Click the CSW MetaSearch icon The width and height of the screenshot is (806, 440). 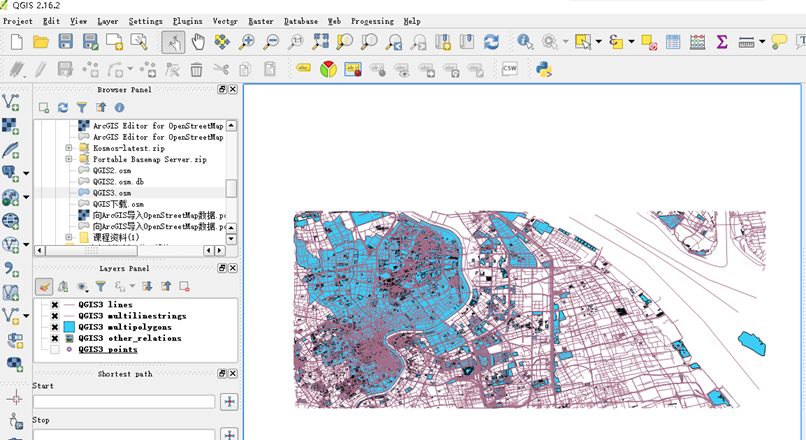(x=509, y=68)
